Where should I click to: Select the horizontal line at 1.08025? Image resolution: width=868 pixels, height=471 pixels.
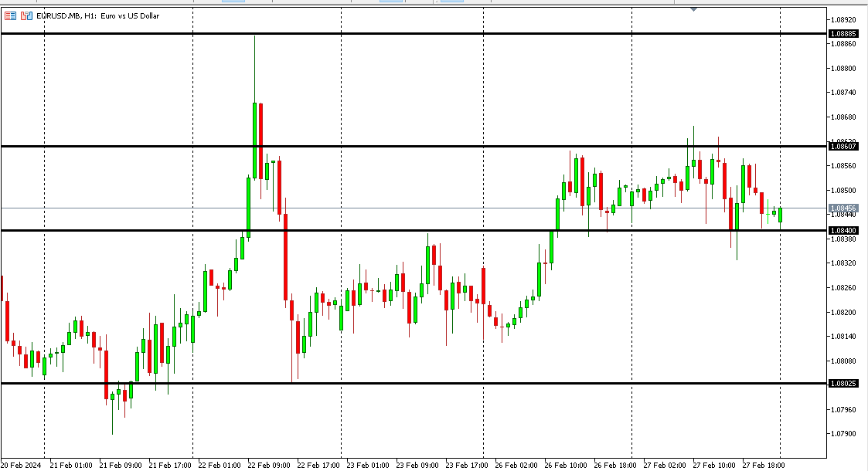414,383
